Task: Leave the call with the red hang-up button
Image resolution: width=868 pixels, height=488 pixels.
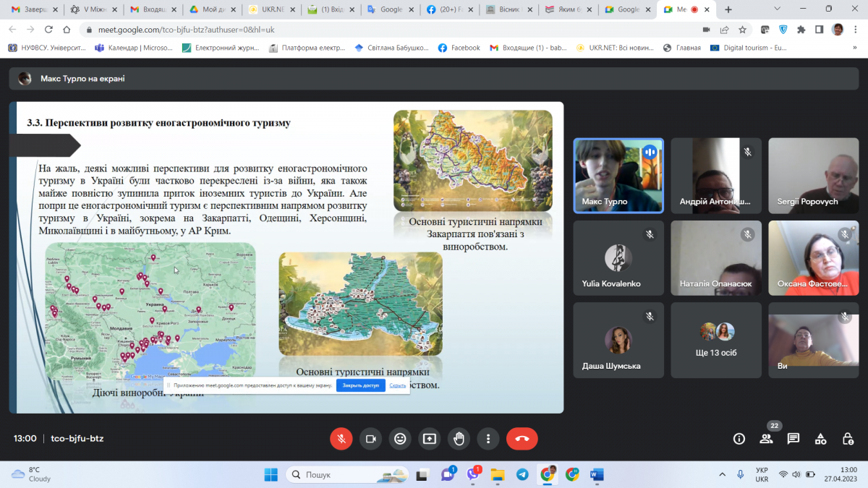Action: (x=522, y=438)
